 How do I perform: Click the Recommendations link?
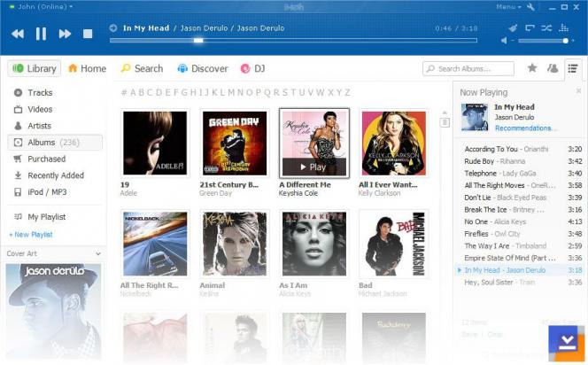(525, 128)
